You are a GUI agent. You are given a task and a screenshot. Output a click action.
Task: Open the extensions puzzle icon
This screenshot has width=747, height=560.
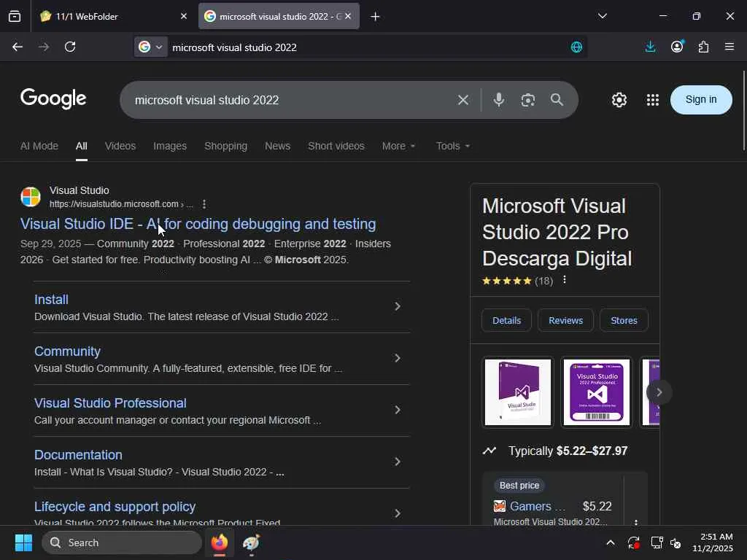704,47
